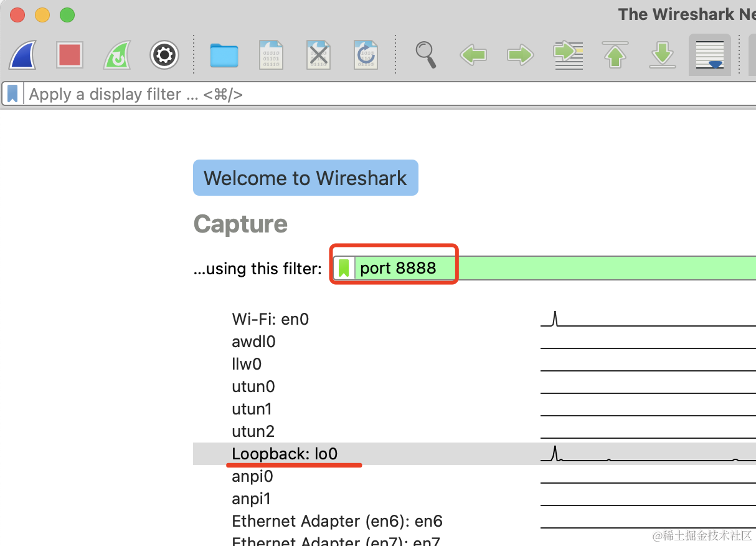Select the anpi1 interface

click(252, 499)
